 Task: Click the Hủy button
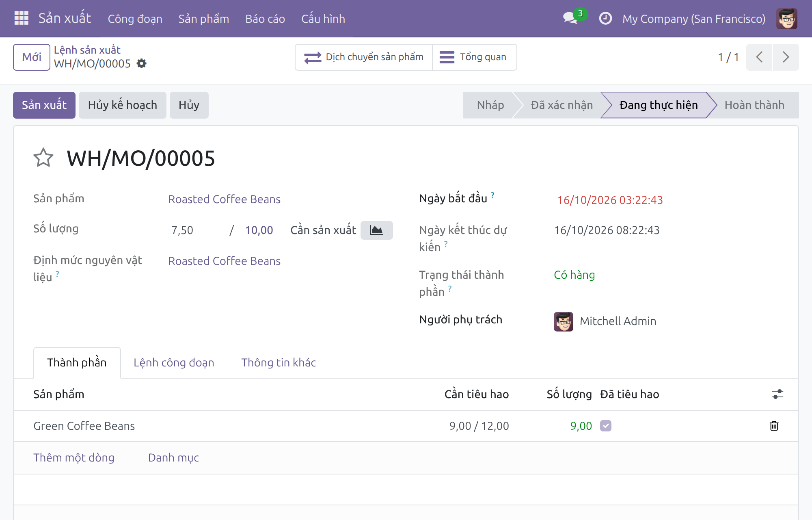(189, 105)
